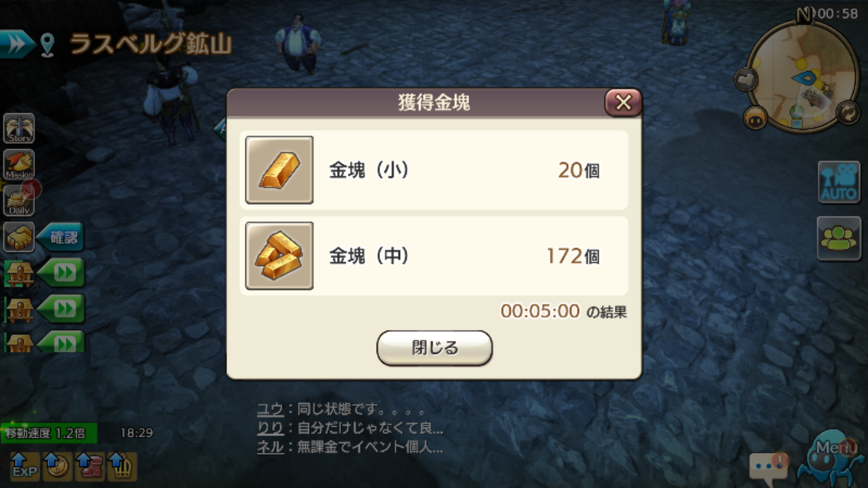The height and width of the screenshot is (488, 868).
Task: Open the Mission icon in sidebar
Action: (19, 165)
